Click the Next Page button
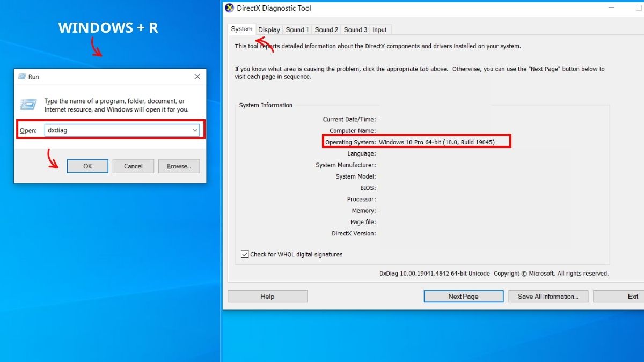 [x=463, y=297]
